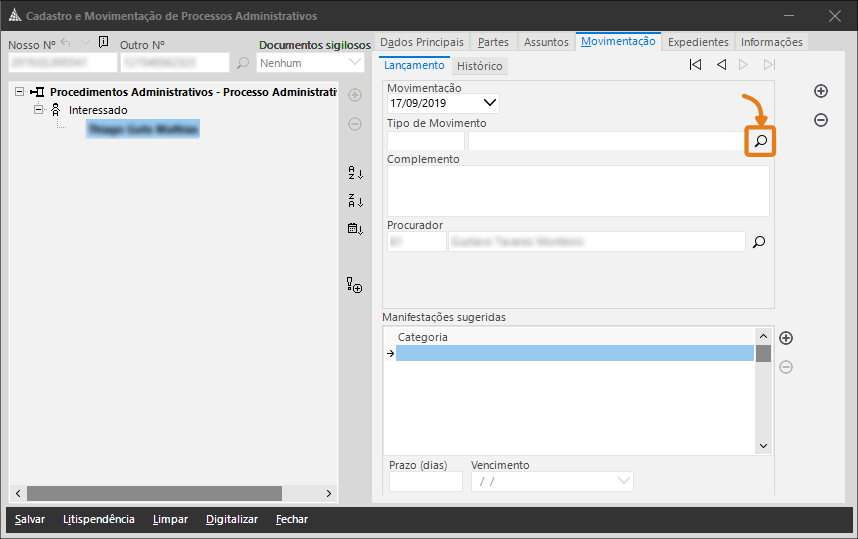Click the previous record navigation arrow

(721, 65)
